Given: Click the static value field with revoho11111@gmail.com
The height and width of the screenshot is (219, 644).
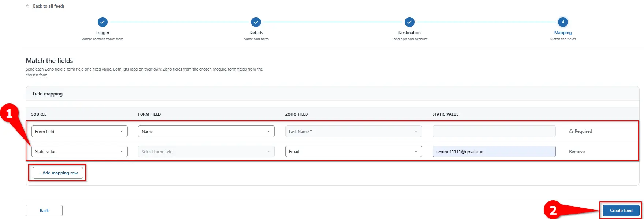Looking at the screenshot, I should point(494,151).
